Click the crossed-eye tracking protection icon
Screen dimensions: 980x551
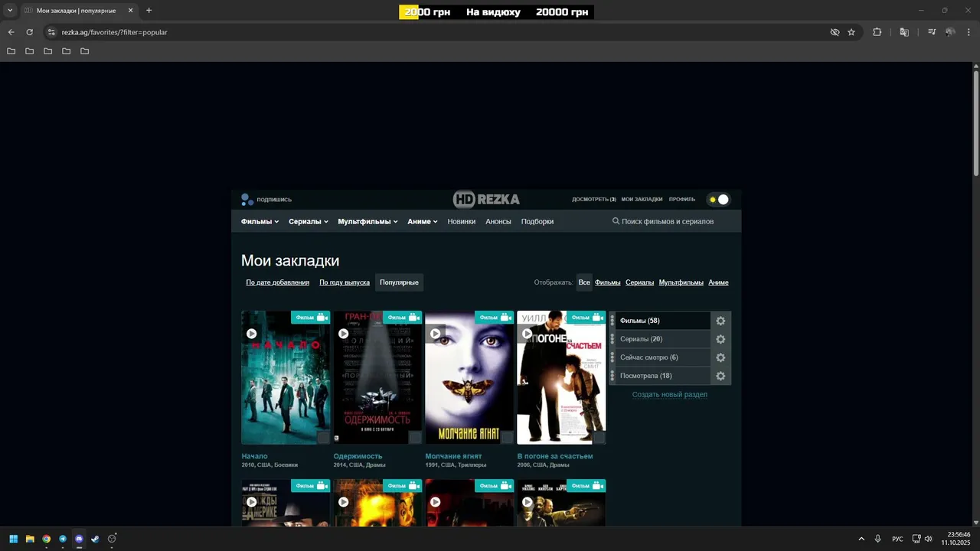(835, 32)
